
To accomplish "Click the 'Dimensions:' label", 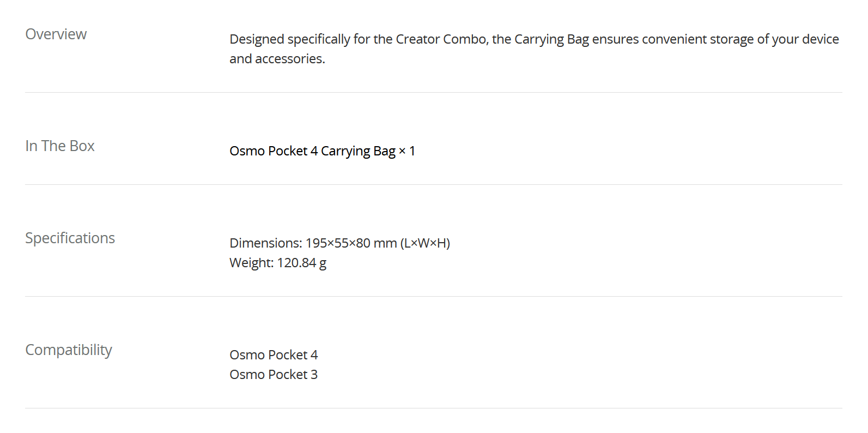I will click(265, 243).
